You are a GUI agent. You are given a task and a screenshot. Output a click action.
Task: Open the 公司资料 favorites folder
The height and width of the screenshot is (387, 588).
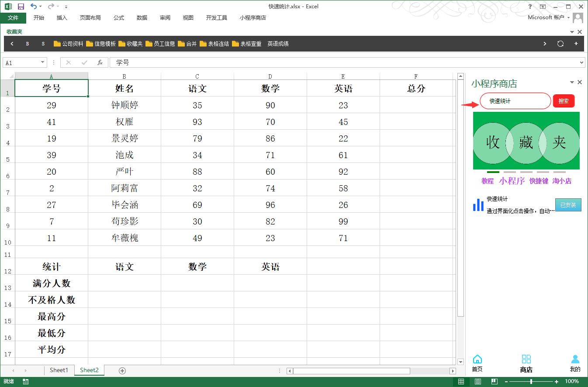(x=69, y=44)
